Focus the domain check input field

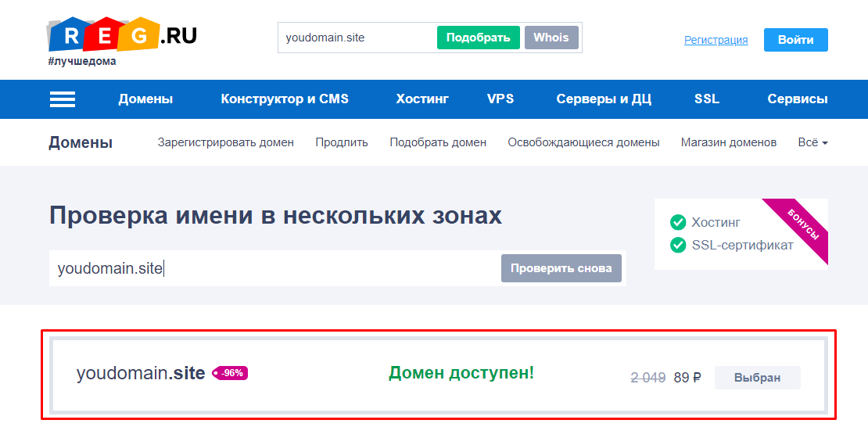coord(274,268)
